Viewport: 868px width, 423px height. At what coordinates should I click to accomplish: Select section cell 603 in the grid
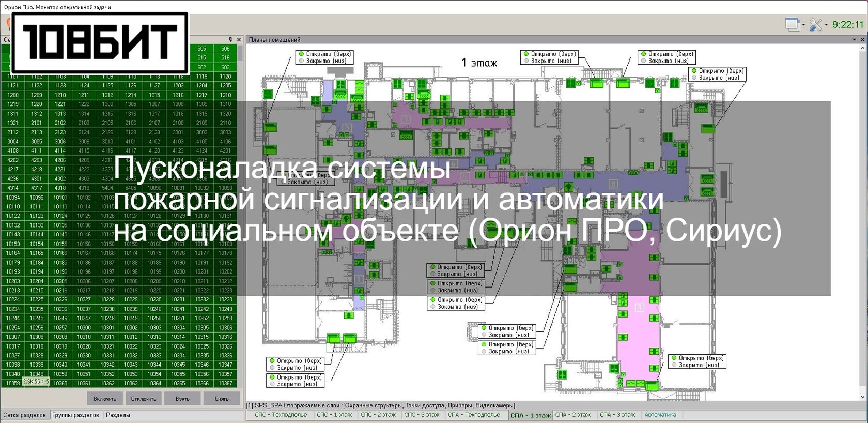[x=225, y=67]
